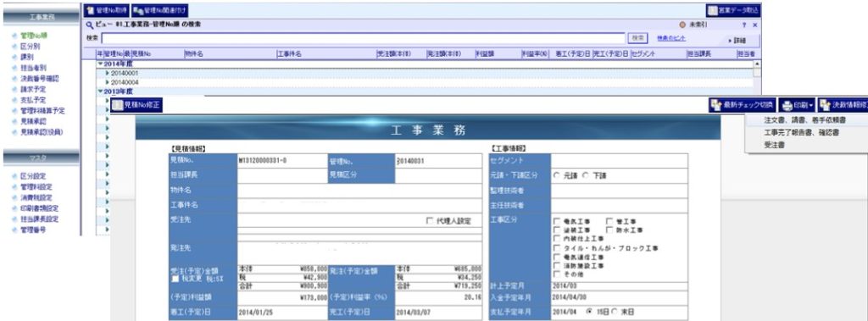Click the 最新チェック切換 button
The image size is (868, 321).
(743, 105)
